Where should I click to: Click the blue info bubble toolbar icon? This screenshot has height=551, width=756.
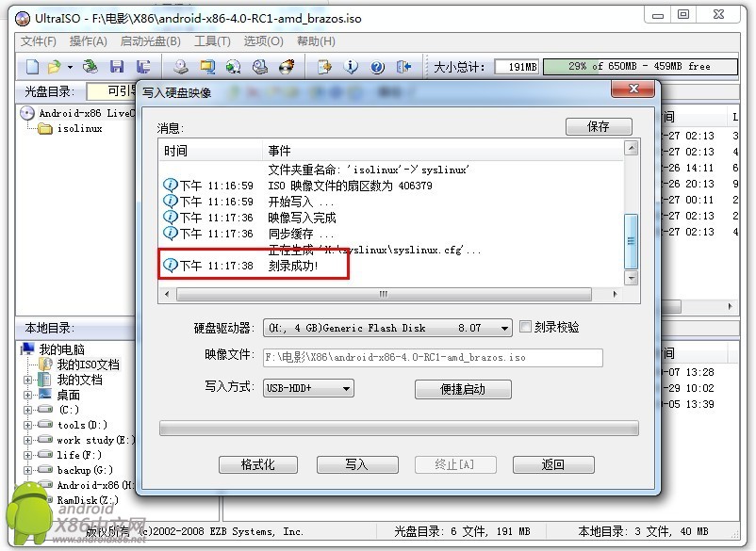click(351, 67)
